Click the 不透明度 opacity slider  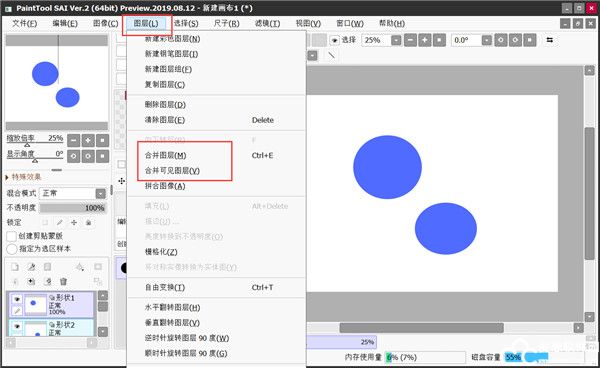pyautogui.click(x=73, y=208)
